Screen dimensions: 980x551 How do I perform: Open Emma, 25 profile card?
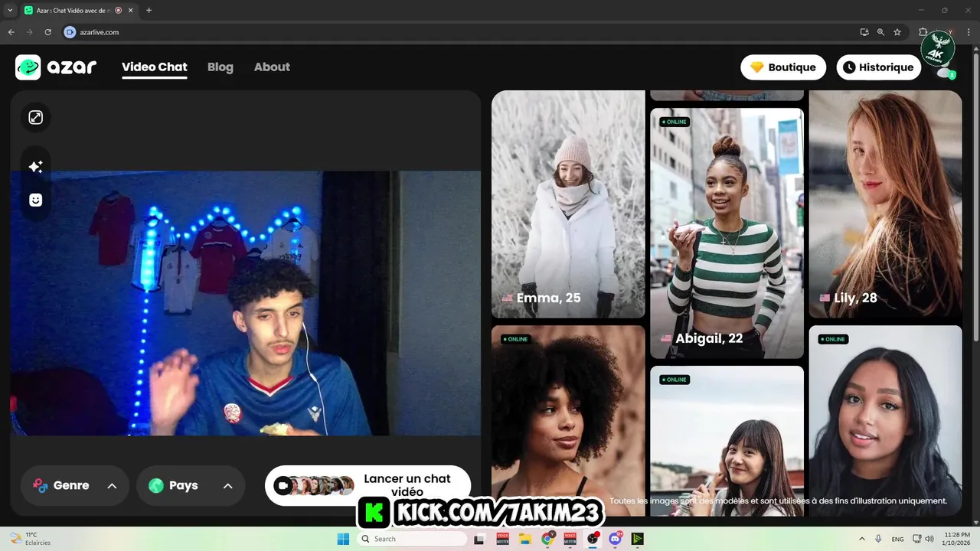pos(568,204)
